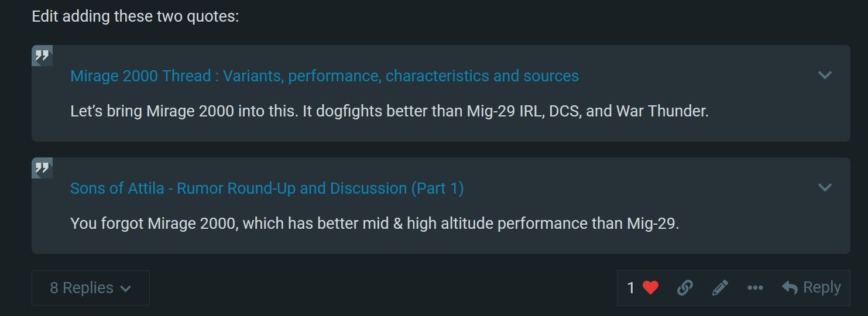The height and width of the screenshot is (316, 868).
Task: View who liked via the like count
Action: click(x=631, y=287)
